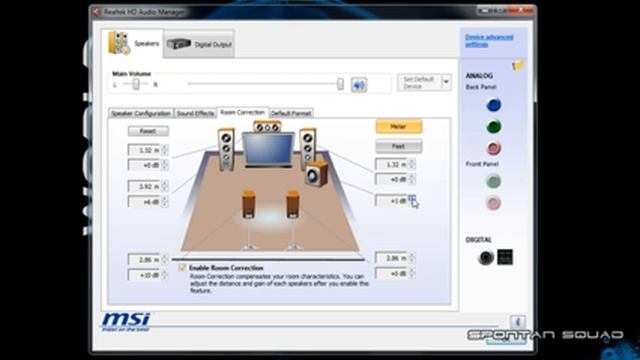Select the Room Correction tab

pyautogui.click(x=242, y=112)
